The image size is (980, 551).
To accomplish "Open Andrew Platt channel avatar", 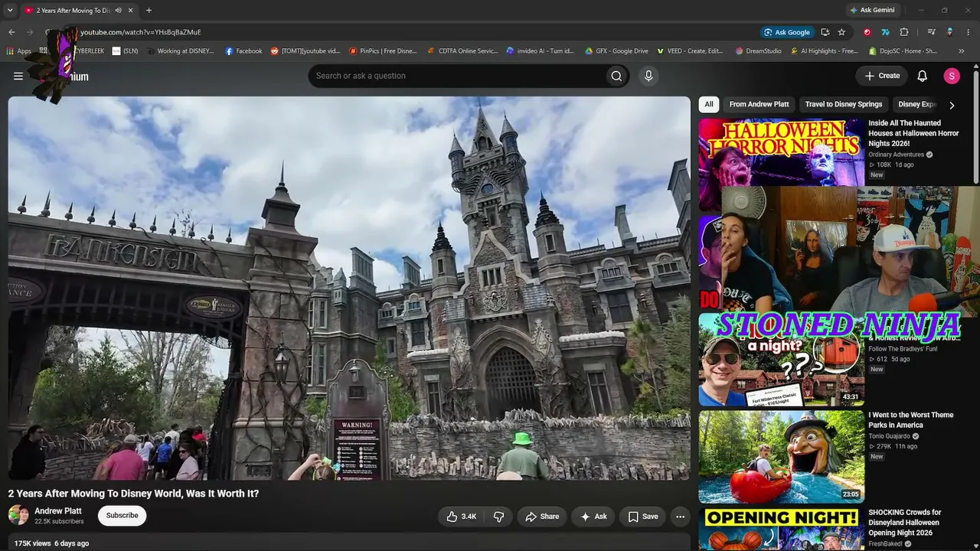I will coord(18,515).
